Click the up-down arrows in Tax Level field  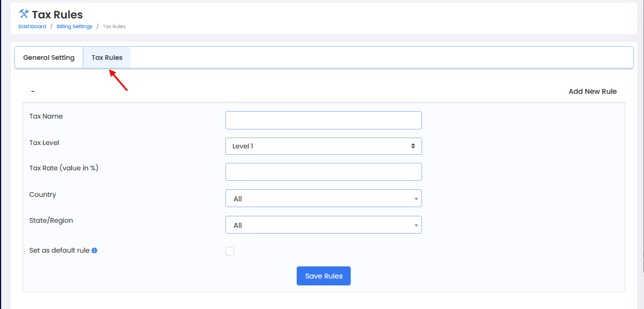click(413, 146)
